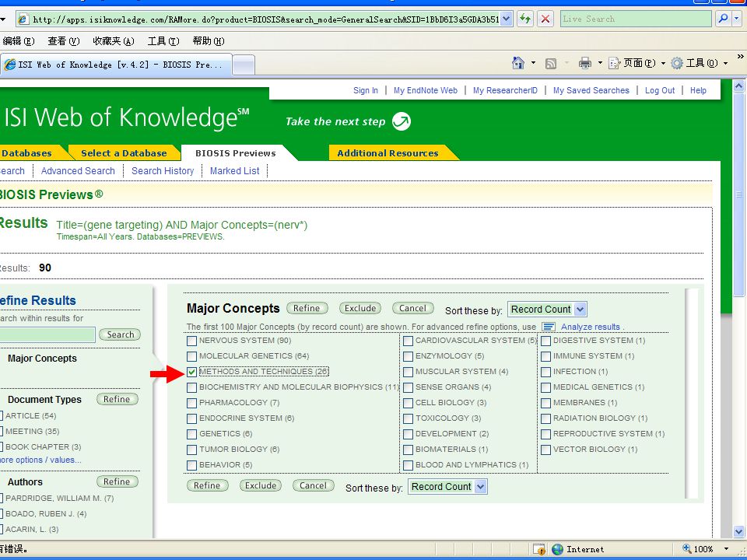Switch to Select a Database tab
Screen dimensions: 747x560
124,153
